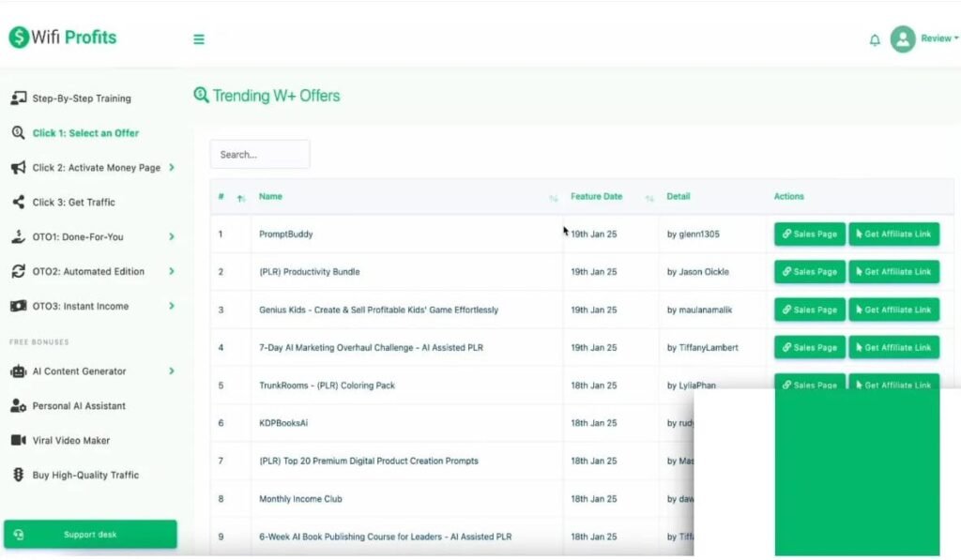
Task: Click the author text by glenn1305
Action: [x=694, y=235]
